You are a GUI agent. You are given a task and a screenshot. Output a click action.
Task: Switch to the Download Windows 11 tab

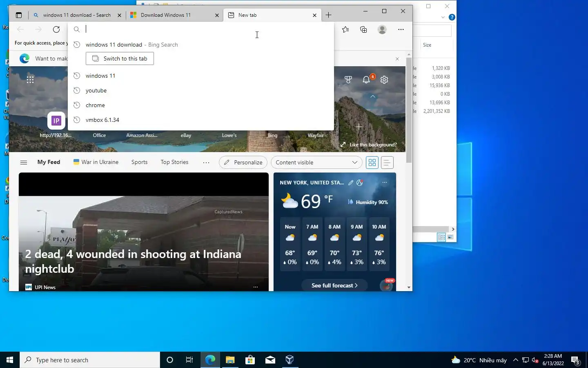pos(175,15)
